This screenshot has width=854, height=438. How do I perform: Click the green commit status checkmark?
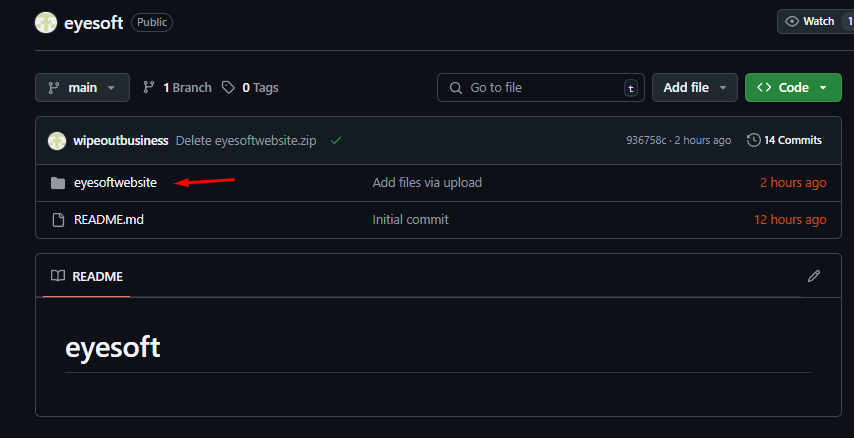click(336, 141)
